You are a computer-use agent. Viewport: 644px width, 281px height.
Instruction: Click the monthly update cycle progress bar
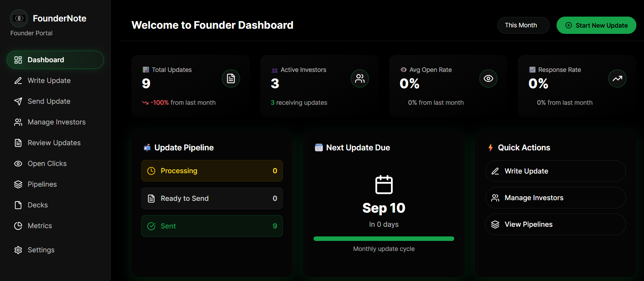pos(384,238)
